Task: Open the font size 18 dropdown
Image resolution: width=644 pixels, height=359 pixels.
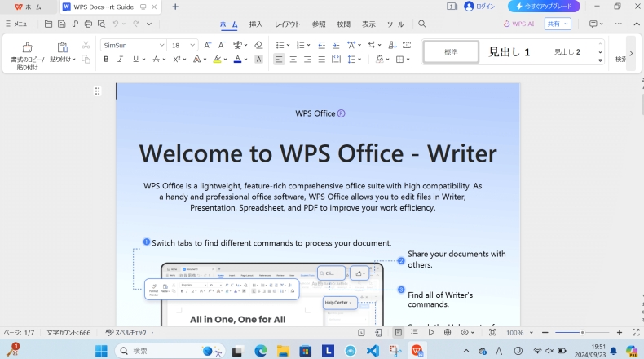Action: [x=192, y=45]
